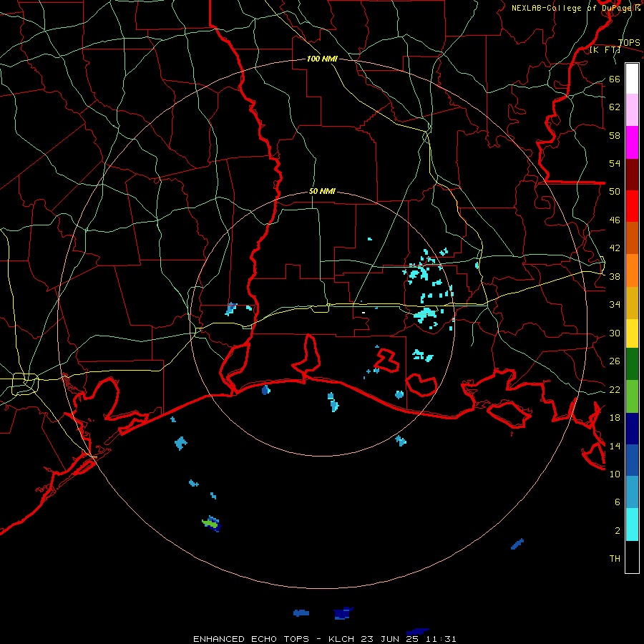Screen dimensions: 644x644
Task: Select the bright red legend color band
Action: pyautogui.click(x=632, y=206)
